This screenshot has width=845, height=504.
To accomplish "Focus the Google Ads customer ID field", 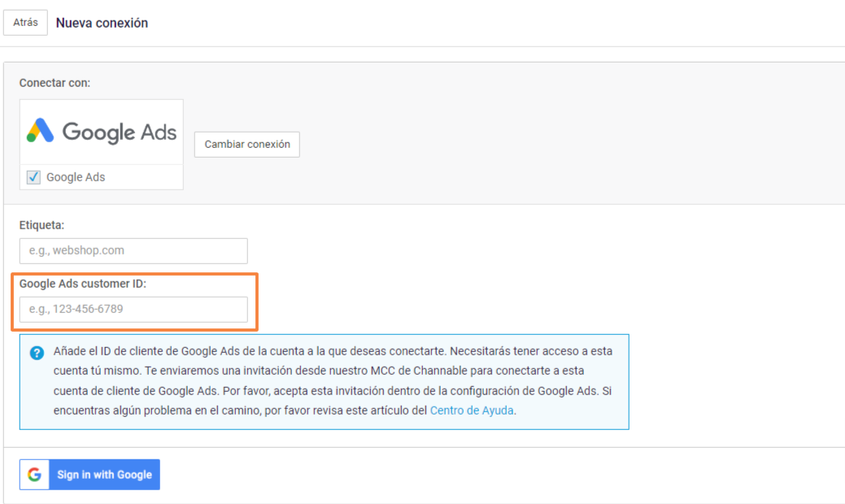I will (133, 310).
